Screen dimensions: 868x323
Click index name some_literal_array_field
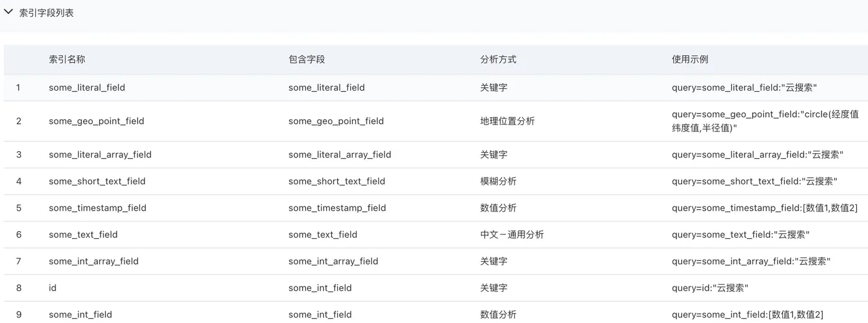(x=100, y=154)
